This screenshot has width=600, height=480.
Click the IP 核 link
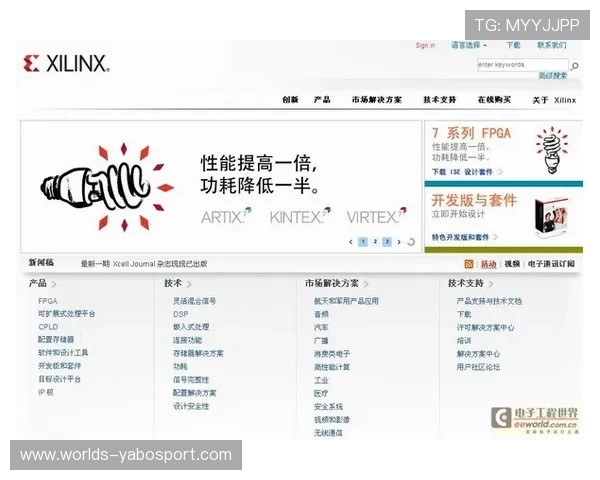point(46,392)
